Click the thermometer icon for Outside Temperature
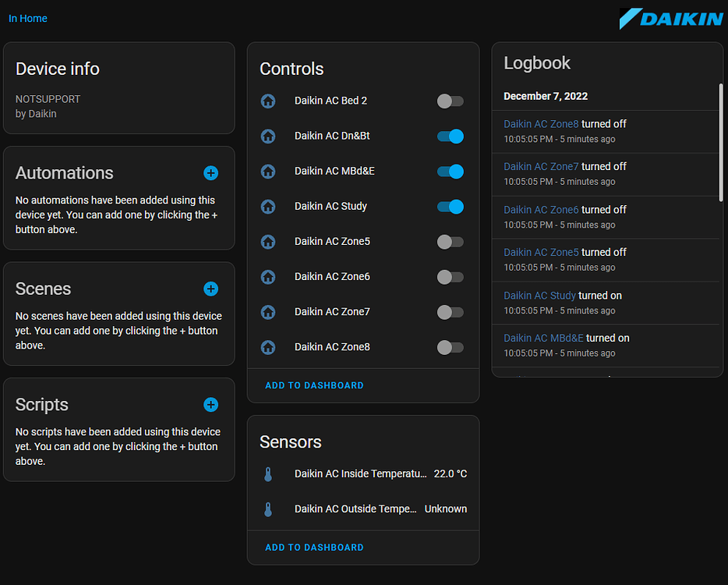Screen dimensions: 728x585 point(268,509)
